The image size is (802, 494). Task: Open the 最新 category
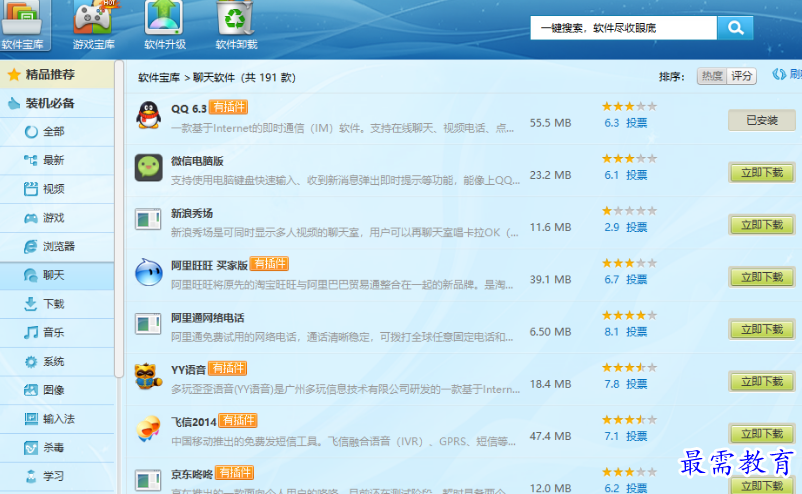(57, 161)
